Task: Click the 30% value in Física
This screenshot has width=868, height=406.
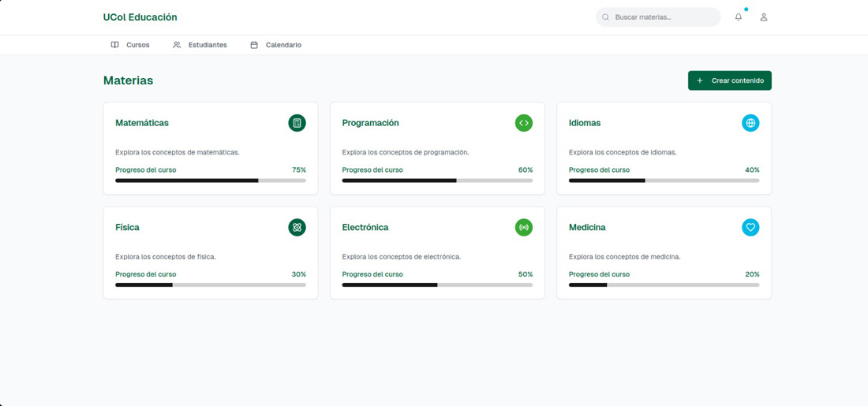Action: [299, 274]
